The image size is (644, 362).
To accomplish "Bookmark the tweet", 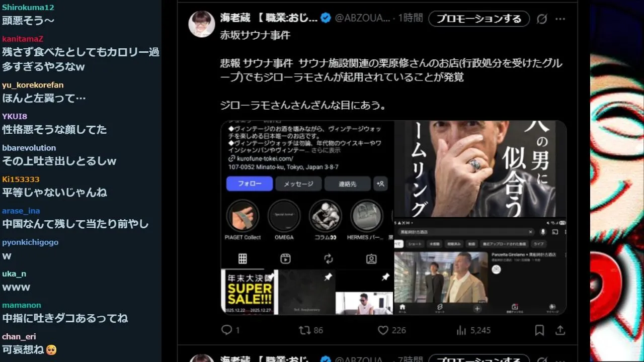I will point(539,330).
